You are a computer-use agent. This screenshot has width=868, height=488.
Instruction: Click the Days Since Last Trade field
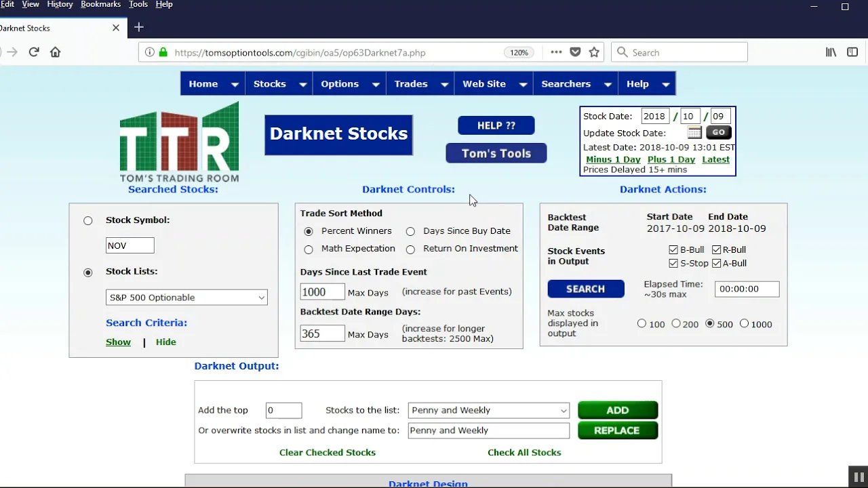pos(323,292)
